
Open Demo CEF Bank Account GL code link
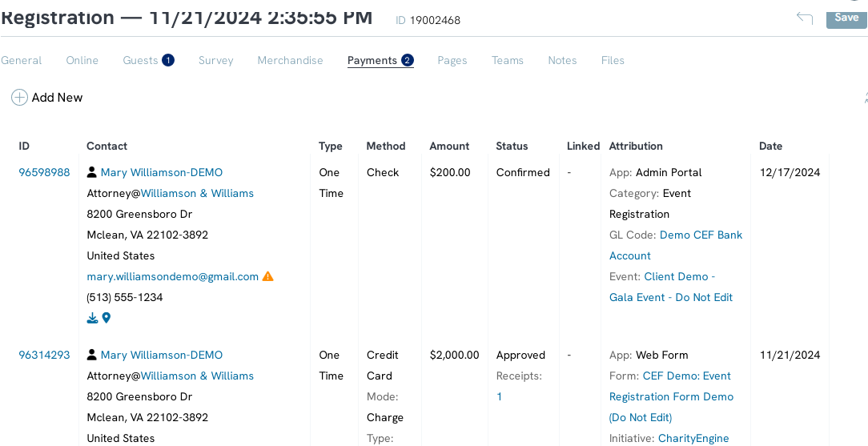[676, 245]
